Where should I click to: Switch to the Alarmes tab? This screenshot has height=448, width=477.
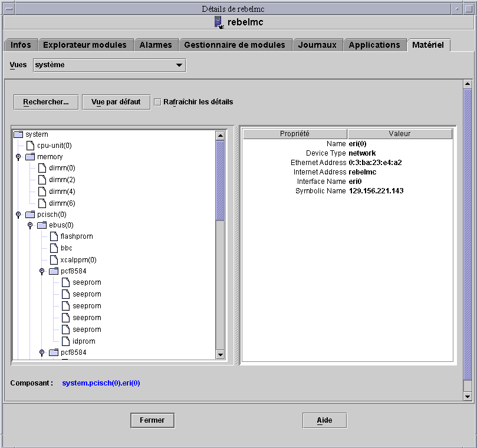tap(156, 45)
